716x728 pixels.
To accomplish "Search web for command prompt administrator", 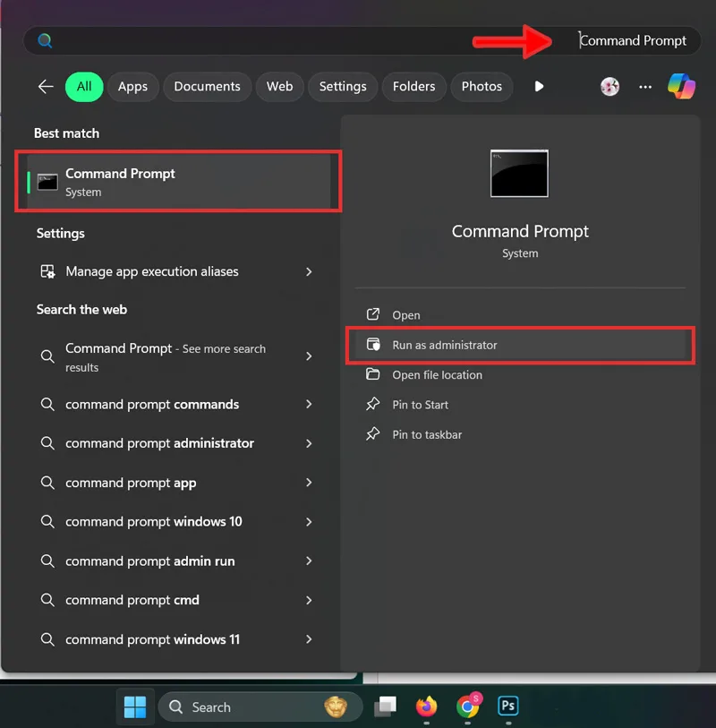I will coord(179,443).
